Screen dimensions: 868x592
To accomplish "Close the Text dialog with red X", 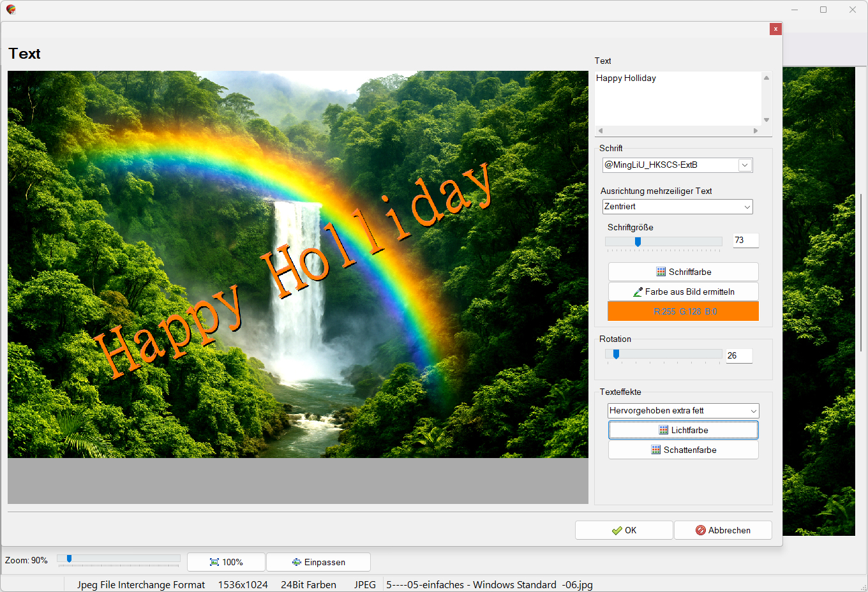I will pyautogui.click(x=775, y=29).
